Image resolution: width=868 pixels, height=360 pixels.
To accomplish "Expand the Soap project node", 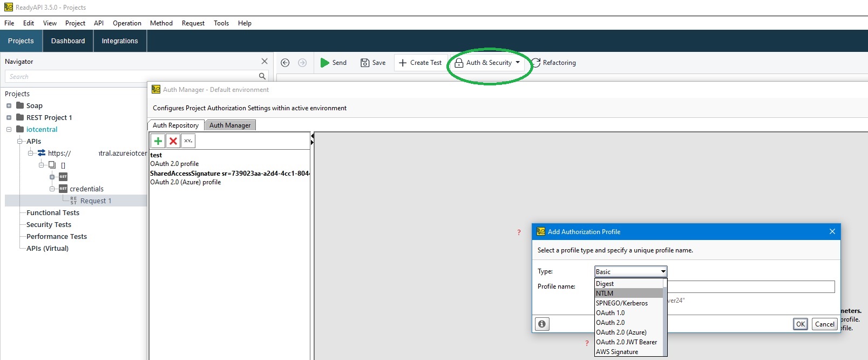I will tap(9, 105).
